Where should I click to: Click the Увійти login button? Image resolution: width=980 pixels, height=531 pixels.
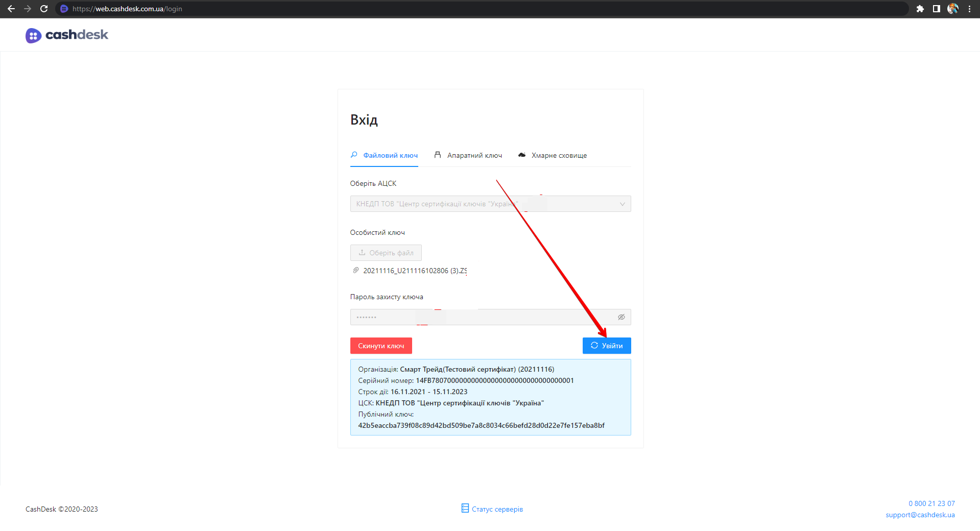click(x=607, y=346)
